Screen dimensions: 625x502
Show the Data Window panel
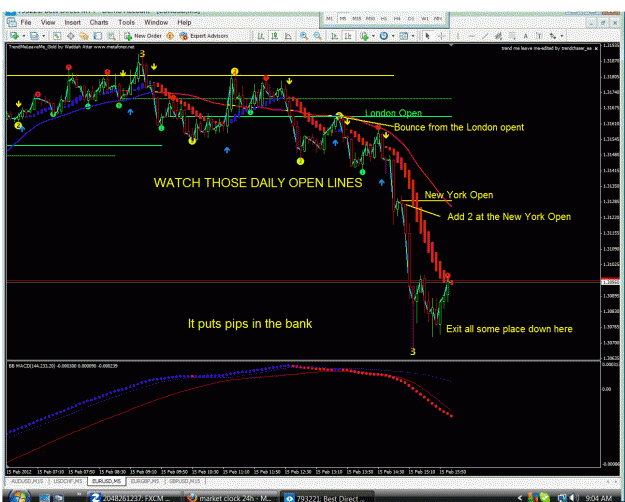tap(71, 36)
